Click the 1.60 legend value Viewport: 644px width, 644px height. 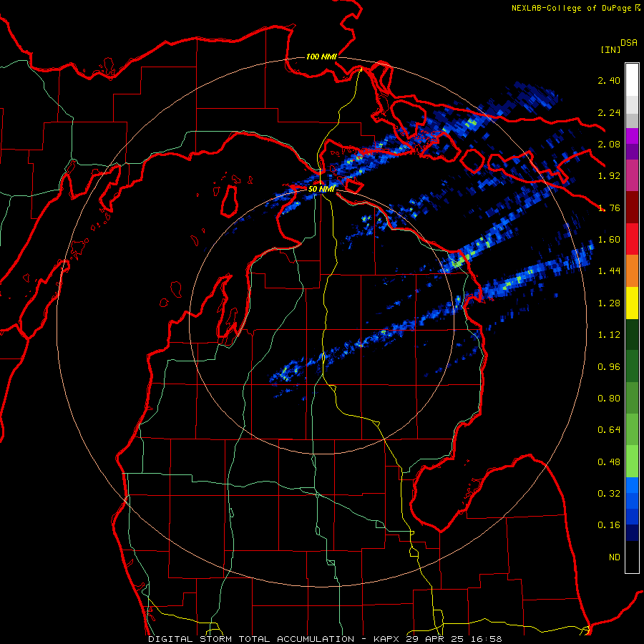(609, 240)
